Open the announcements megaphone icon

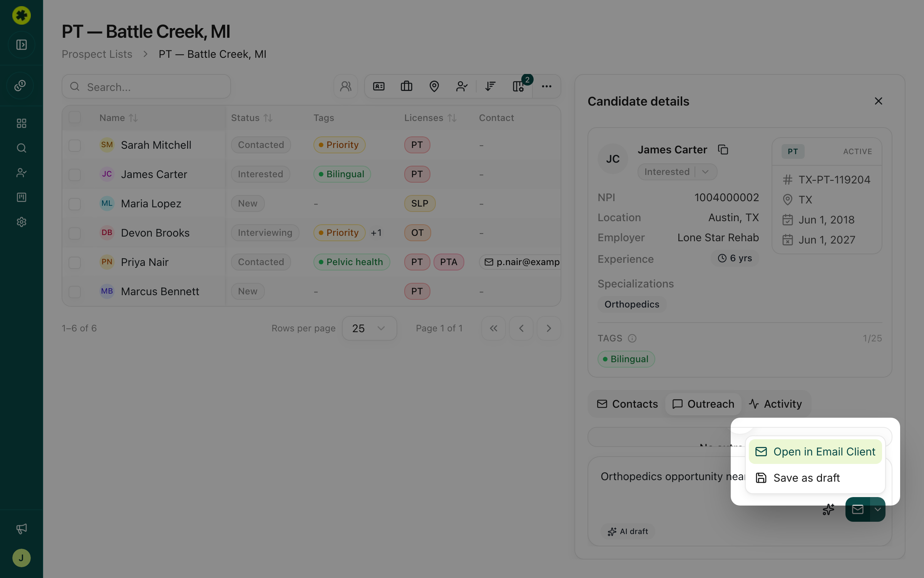click(22, 529)
